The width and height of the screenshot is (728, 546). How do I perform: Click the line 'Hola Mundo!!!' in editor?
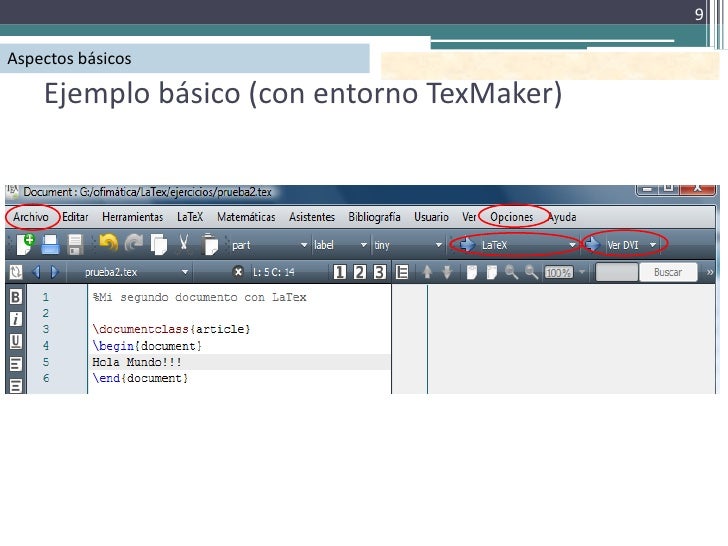click(136, 362)
